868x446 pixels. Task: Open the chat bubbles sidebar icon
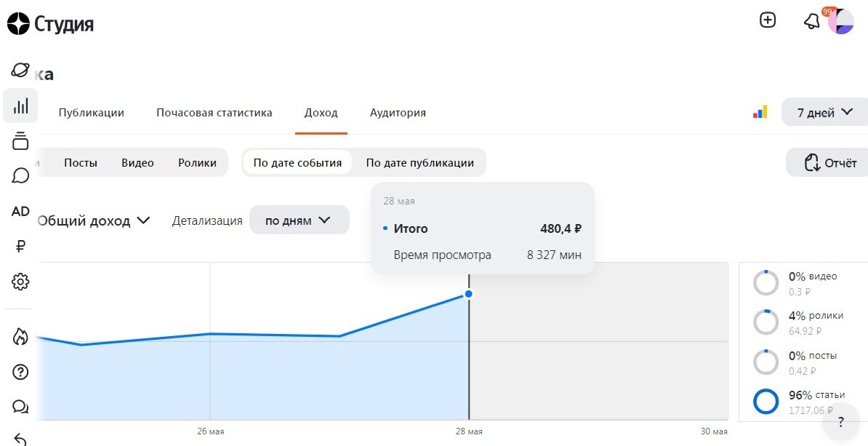pos(20,407)
